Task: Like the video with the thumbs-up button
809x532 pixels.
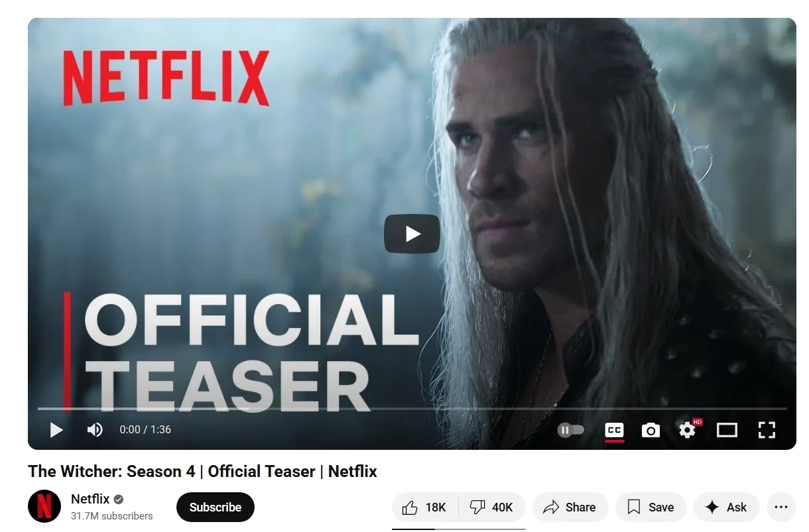Action: pyautogui.click(x=424, y=507)
